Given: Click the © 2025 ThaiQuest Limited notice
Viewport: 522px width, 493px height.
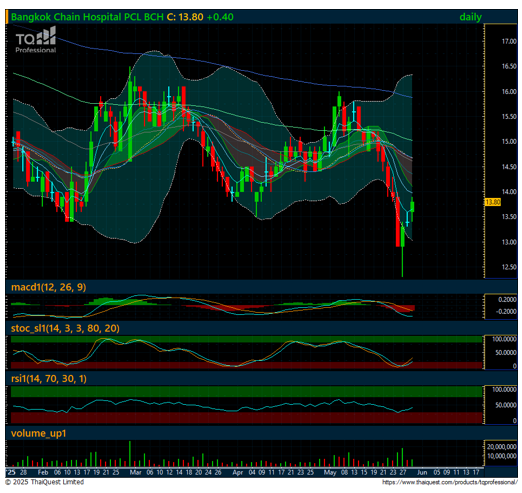Looking at the screenshot, I should pyautogui.click(x=44, y=482).
